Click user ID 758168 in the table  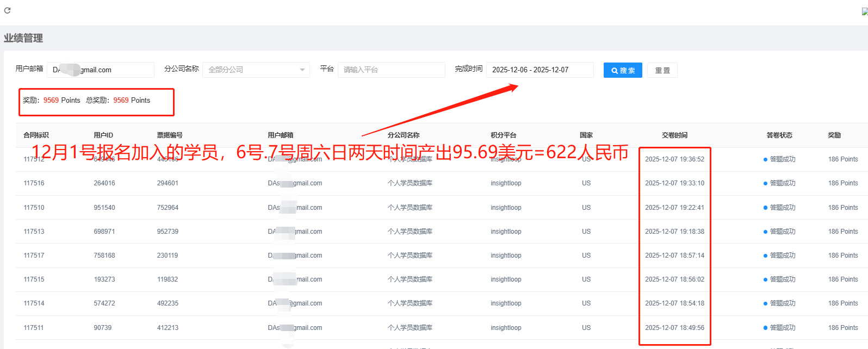coord(104,255)
